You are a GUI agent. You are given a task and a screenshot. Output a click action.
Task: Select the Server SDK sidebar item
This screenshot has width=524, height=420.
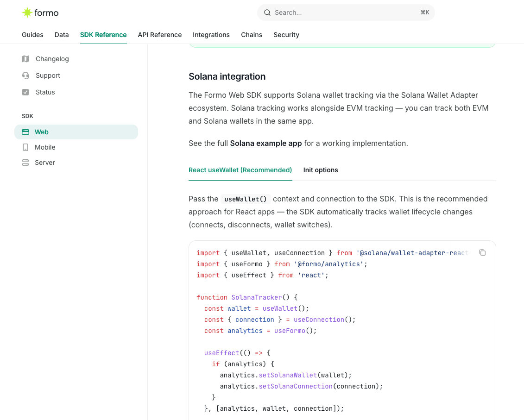coord(45,163)
